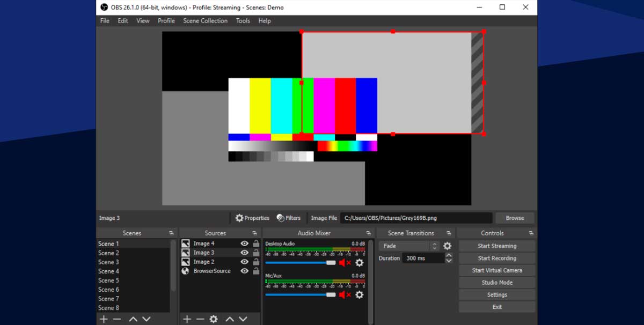Viewport: 644px width, 325px height.
Task: Select Scene 2 in scenes list
Action: (x=133, y=253)
